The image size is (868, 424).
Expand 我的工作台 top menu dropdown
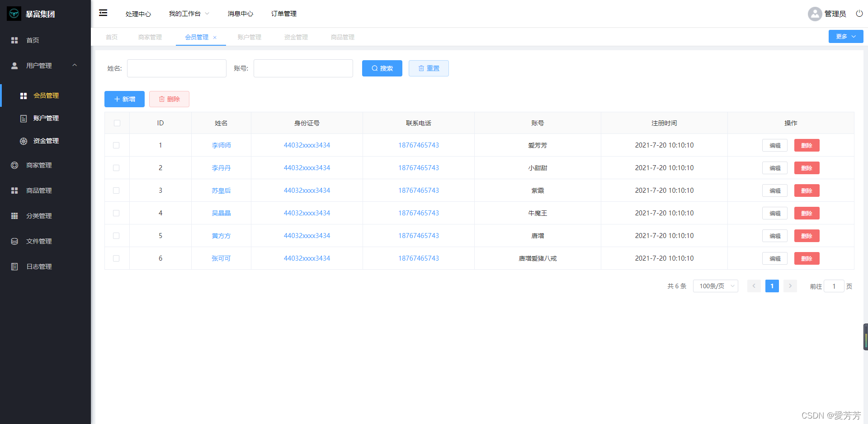tap(189, 14)
